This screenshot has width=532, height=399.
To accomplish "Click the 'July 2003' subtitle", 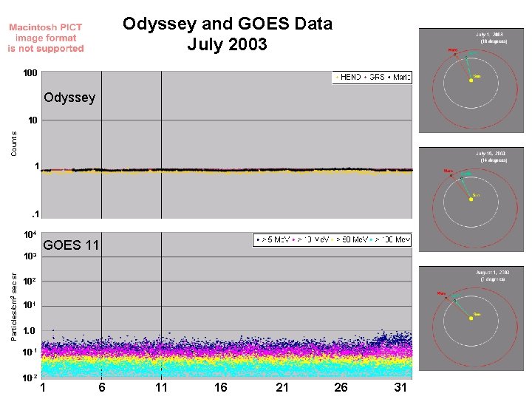I will (227, 44).
